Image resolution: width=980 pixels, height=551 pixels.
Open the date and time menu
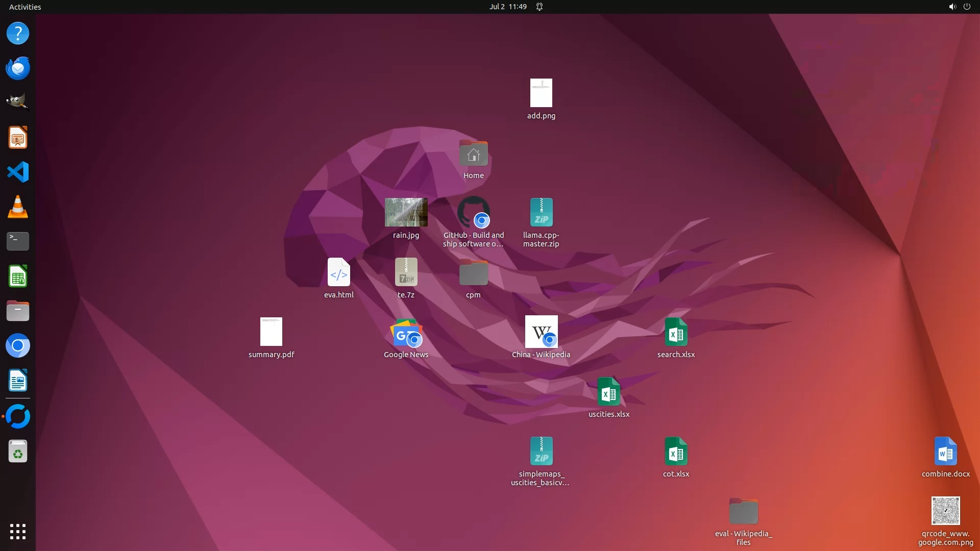pyautogui.click(x=507, y=7)
